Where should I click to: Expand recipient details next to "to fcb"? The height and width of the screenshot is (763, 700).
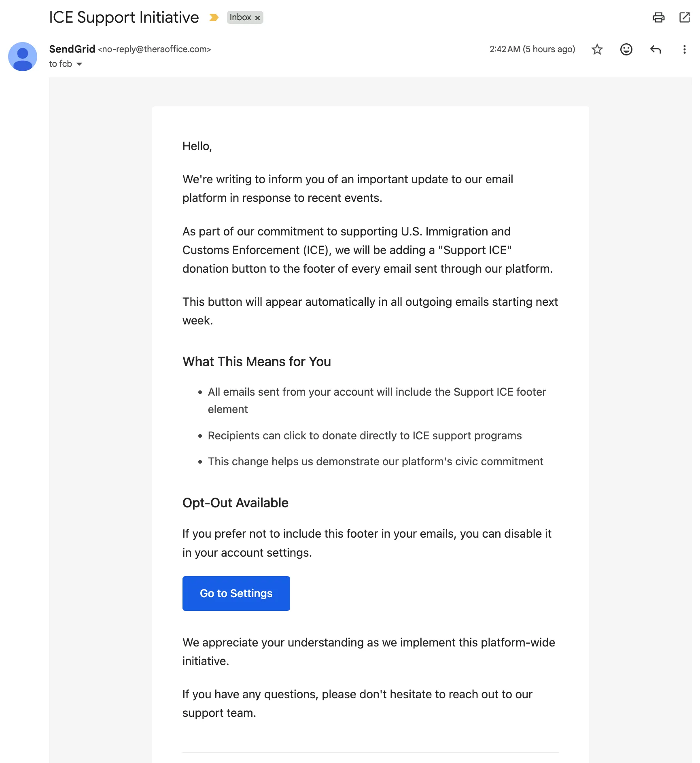[79, 64]
